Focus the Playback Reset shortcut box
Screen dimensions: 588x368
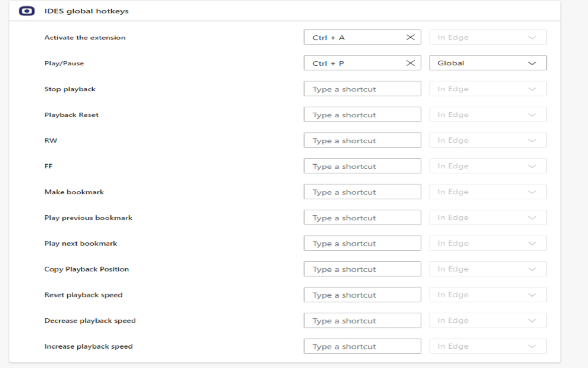click(362, 114)
